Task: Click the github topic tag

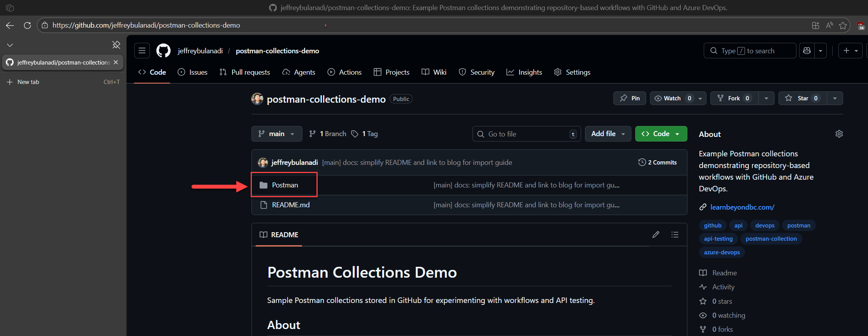Action: pos(713,226)
